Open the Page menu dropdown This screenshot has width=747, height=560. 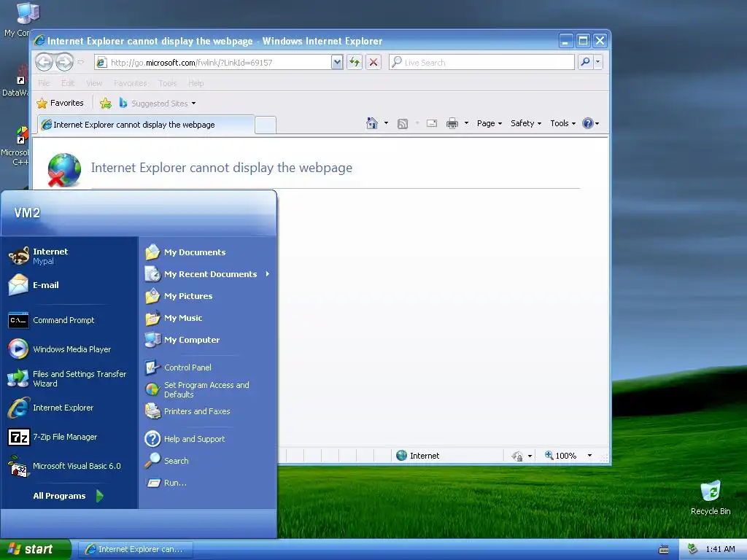point(489,123)
